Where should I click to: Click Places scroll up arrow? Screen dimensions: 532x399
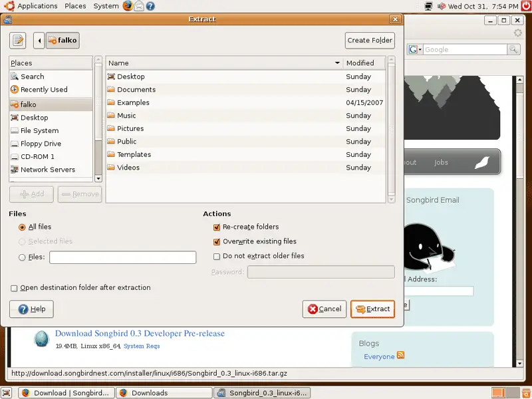click(98, 60)
